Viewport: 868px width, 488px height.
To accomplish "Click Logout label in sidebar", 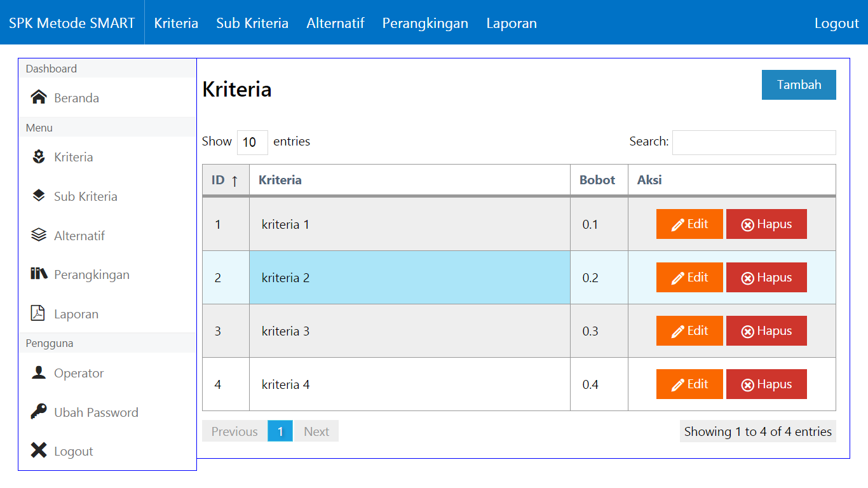I will coord(74,451).
